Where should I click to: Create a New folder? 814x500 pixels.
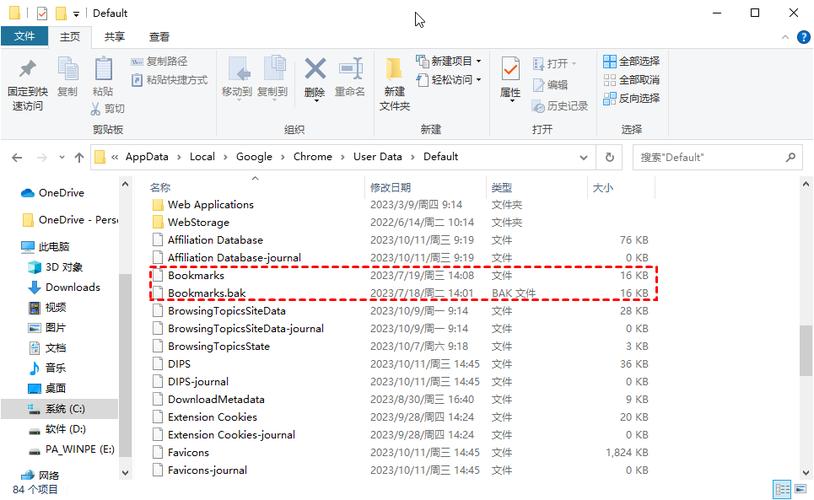[395, 83]
